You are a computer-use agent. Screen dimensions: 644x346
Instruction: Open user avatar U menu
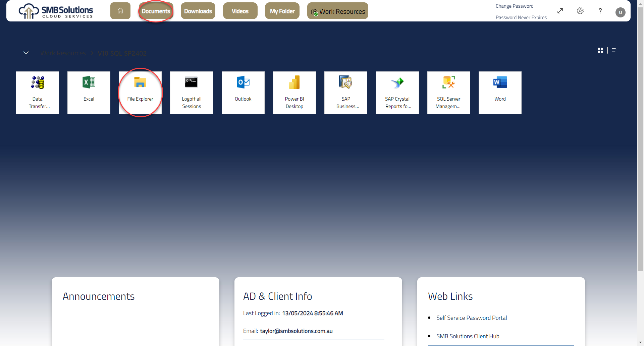click(621, 12)
